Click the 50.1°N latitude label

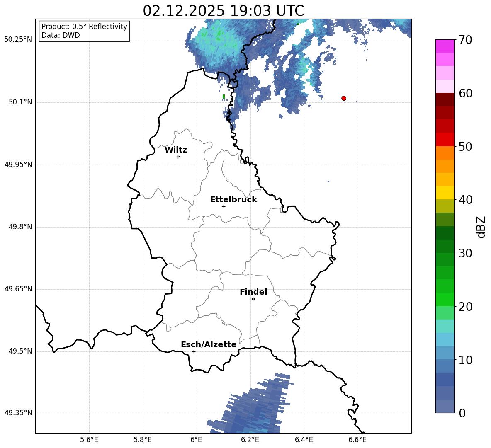20,102
